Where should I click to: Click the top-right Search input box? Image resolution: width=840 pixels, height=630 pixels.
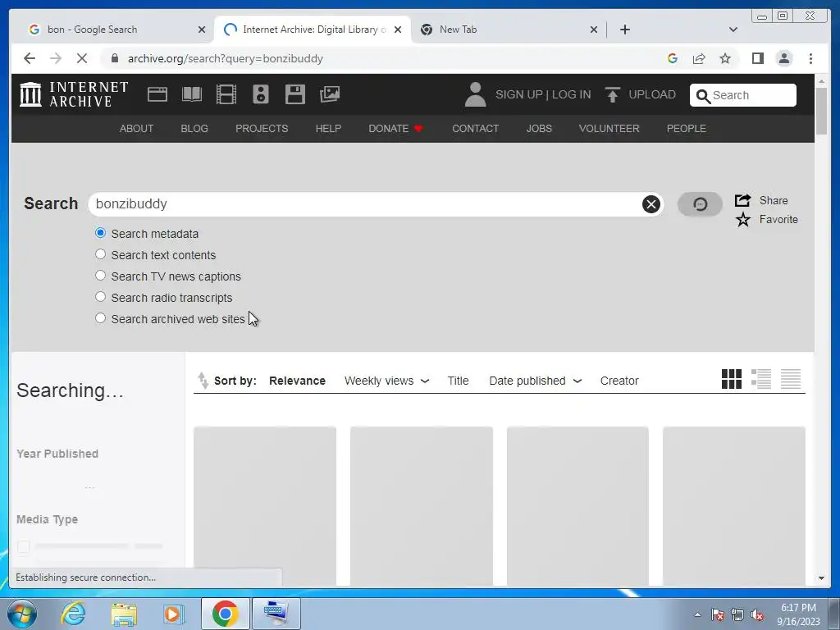coord(743,95)
